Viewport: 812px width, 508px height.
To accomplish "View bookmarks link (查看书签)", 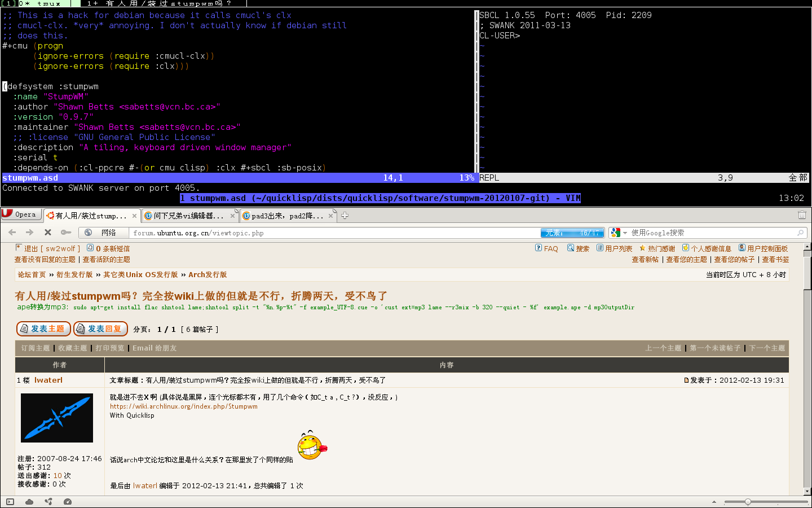I will (775, 260).
